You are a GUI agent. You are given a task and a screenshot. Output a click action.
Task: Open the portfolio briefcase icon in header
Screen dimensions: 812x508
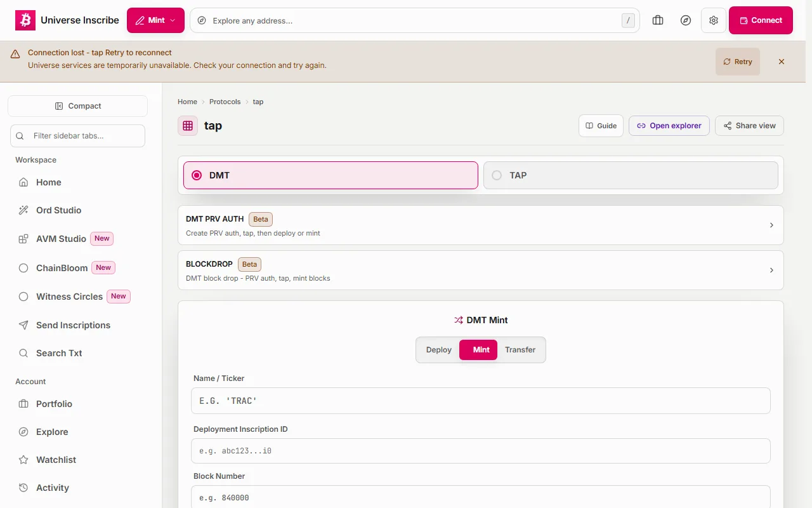[658, 20]
